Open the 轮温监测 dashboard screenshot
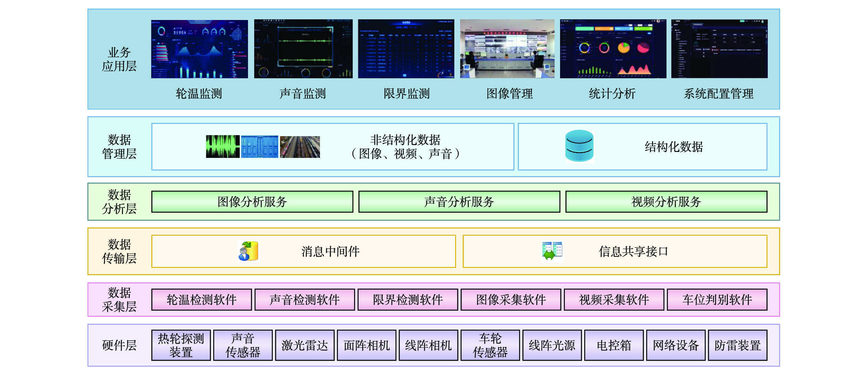 [199, 49]
